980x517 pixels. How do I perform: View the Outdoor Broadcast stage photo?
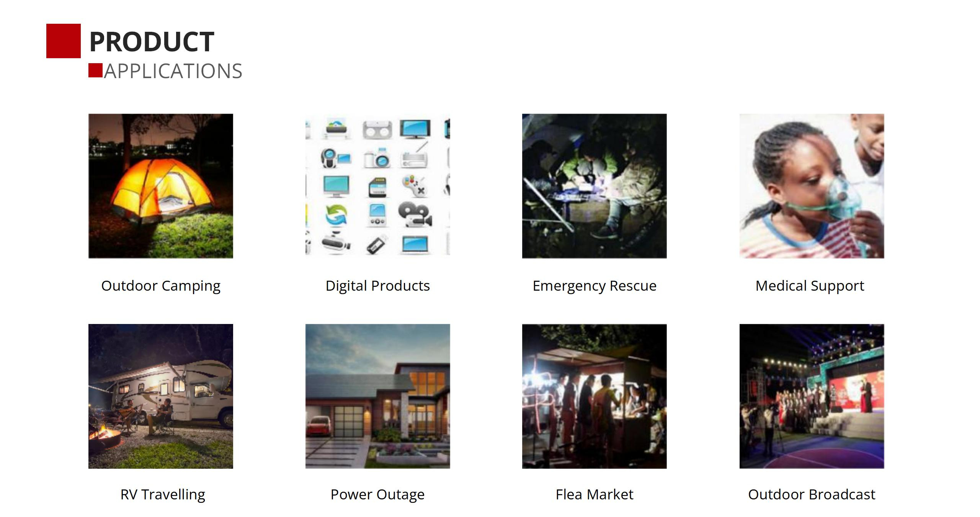[x=812, y=396]
